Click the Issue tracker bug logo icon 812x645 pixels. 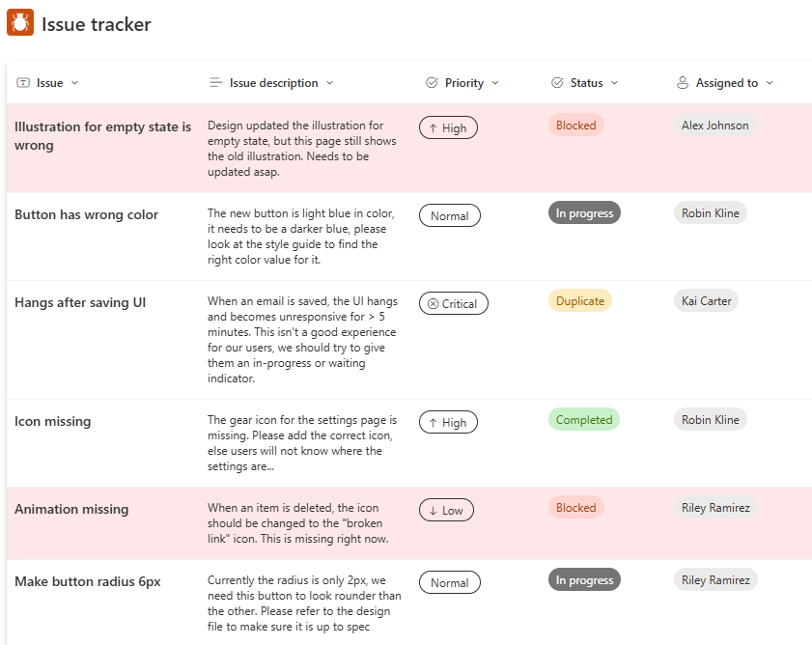20,22
